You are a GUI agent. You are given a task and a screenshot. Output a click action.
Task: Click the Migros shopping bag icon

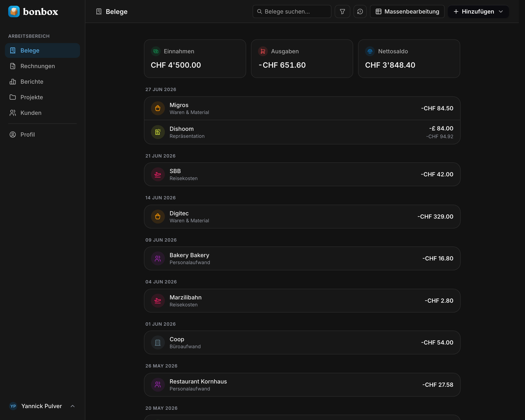coord(158,108)
